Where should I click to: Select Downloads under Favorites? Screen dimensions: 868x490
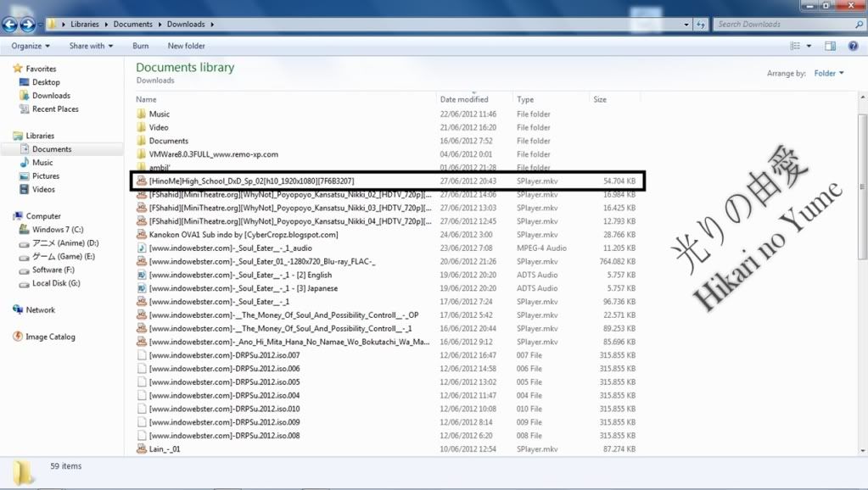[x=51, y=96]
